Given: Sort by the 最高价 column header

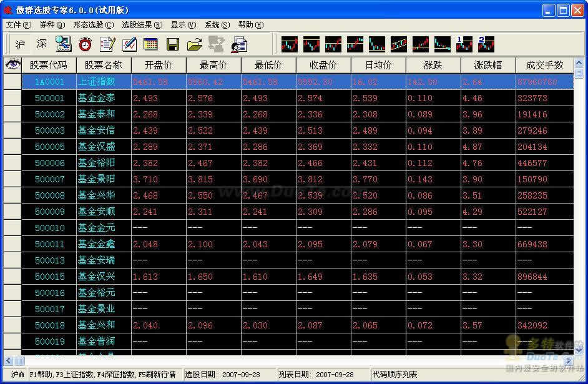Looking at the screenshot, I should pyautogui.click(x=213, y=66).
